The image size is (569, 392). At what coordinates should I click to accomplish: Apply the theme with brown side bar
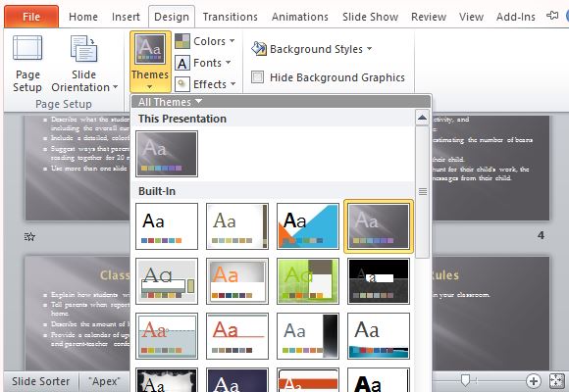(237, 226)
